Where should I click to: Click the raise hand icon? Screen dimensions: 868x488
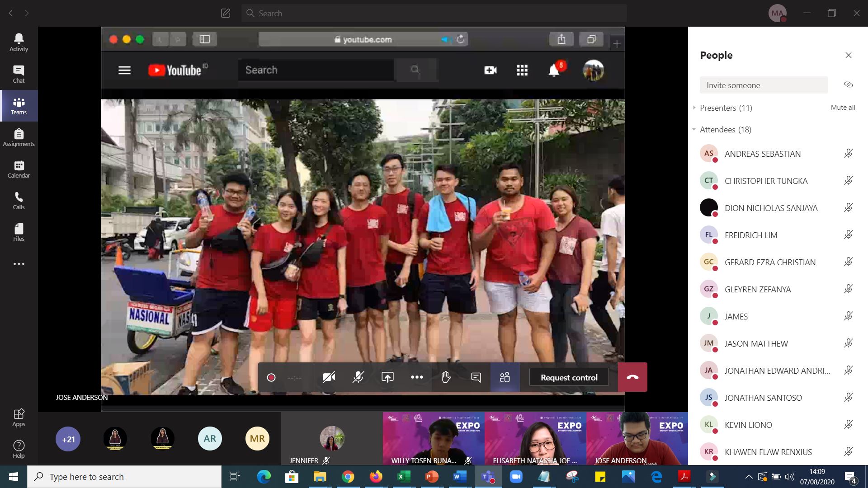[446, 377]
